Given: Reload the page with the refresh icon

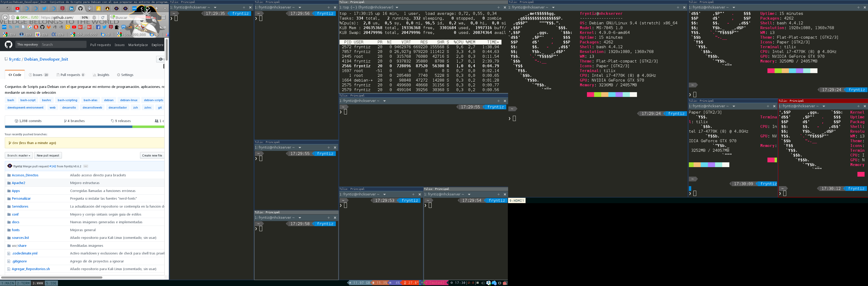Looking at the screenshot, I should (103, 17).
